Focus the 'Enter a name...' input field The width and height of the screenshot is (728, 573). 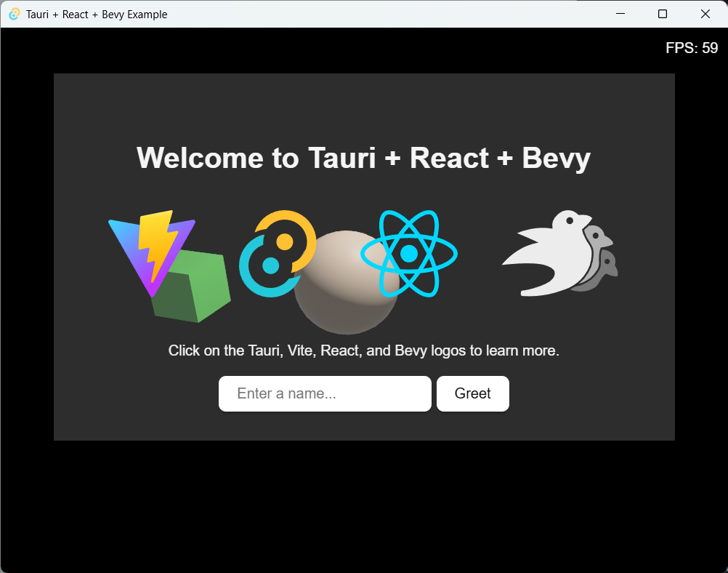click(x=325, y=393)
